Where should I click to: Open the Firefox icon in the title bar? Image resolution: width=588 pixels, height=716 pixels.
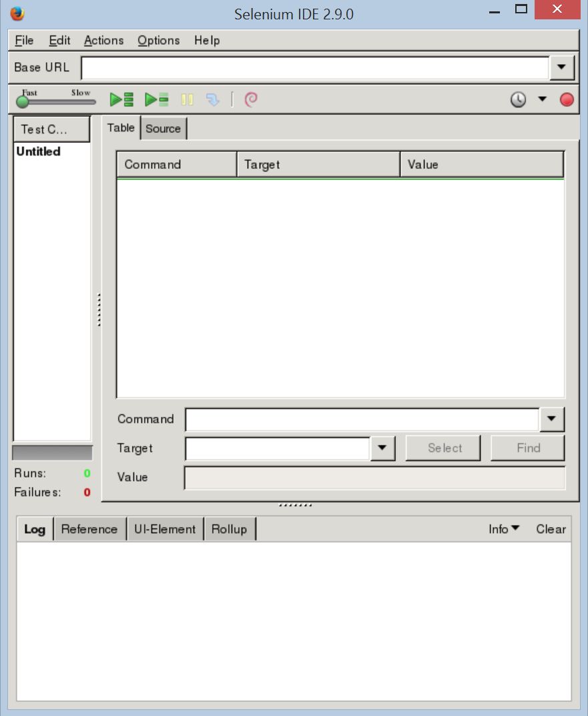tap(17, 13)
